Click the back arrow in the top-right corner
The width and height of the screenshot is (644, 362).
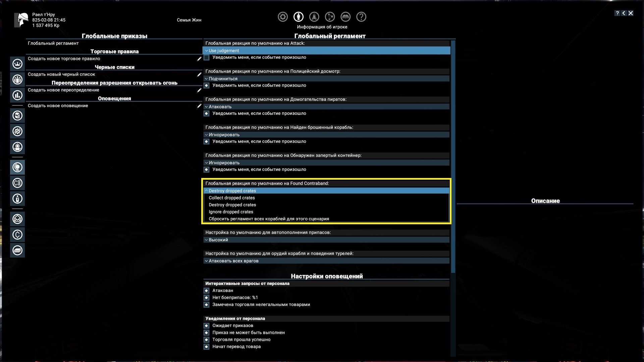point(624,13)
